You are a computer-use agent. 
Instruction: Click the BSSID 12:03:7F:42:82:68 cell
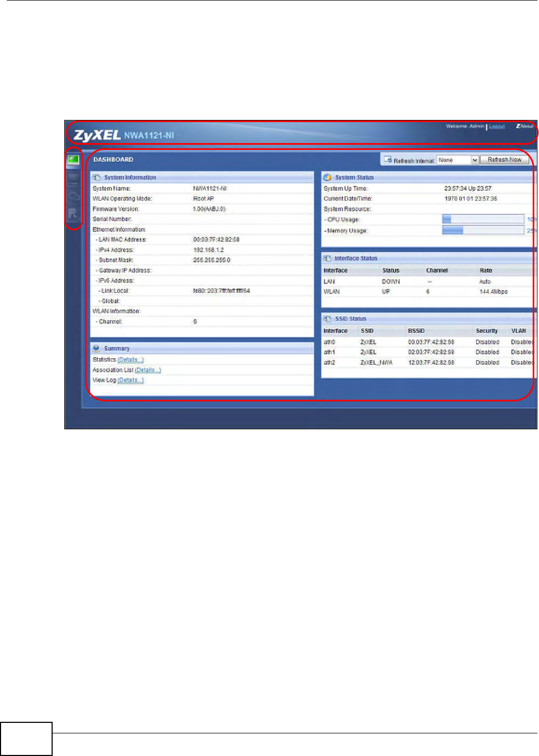431,363
